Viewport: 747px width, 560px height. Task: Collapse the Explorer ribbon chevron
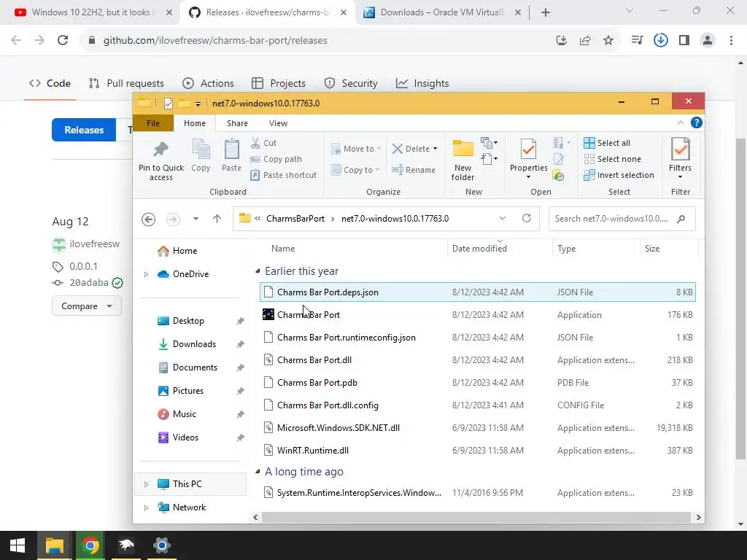tap(681, 122)
